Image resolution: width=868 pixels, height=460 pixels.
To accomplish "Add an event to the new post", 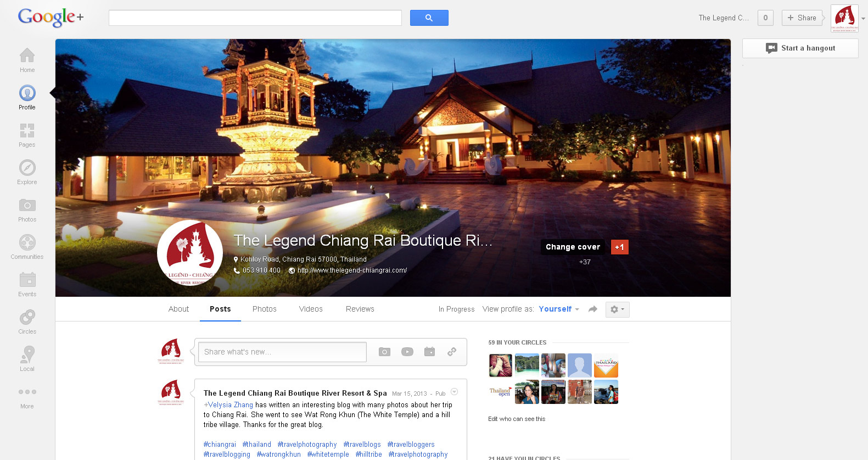I will (x=429, y=352).
